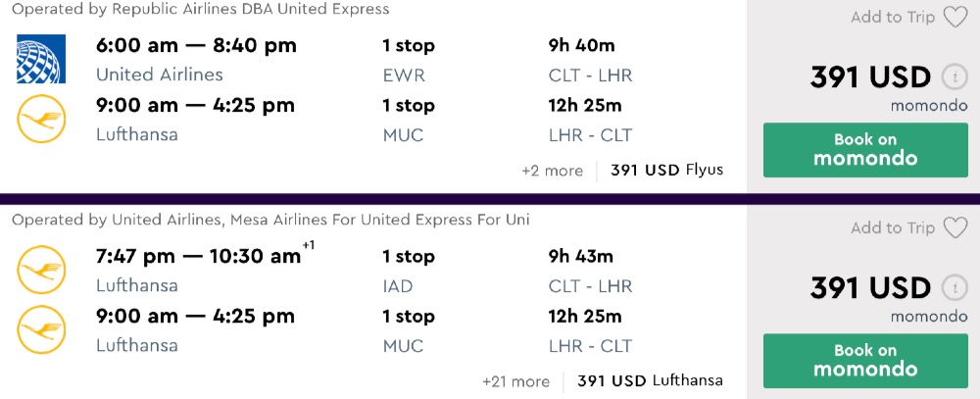The image size is (980, 399).
Task: Click the EWR stop details
Action: [403, 75]
